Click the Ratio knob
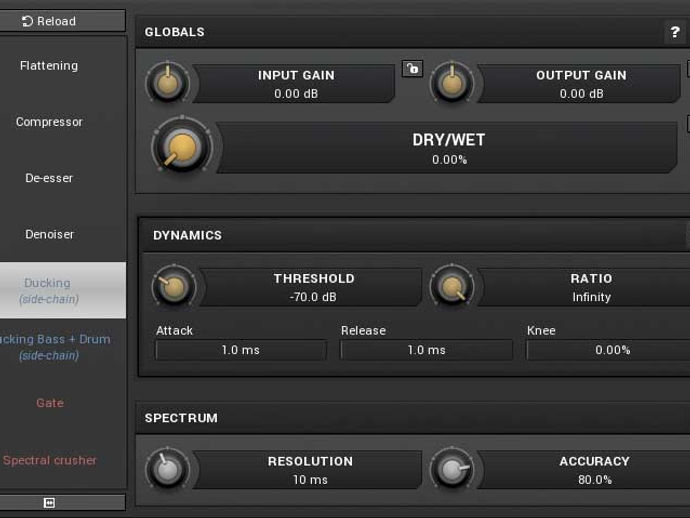 (x=452, y=287)
